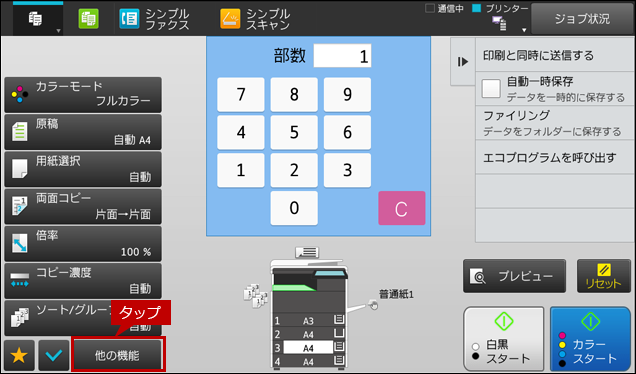Screen dimensions: 636x374
Task: Open ジョブ状況 button
Action: [x=582, y=19]
